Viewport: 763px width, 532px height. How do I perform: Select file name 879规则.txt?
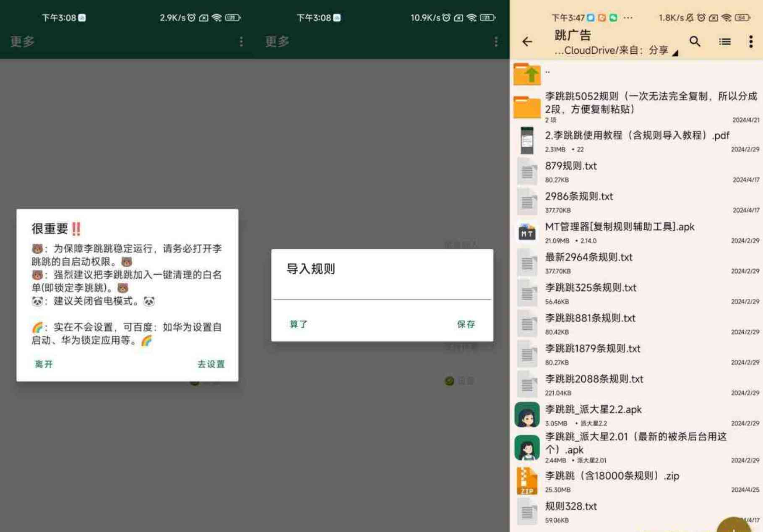[x=571, y=166]
